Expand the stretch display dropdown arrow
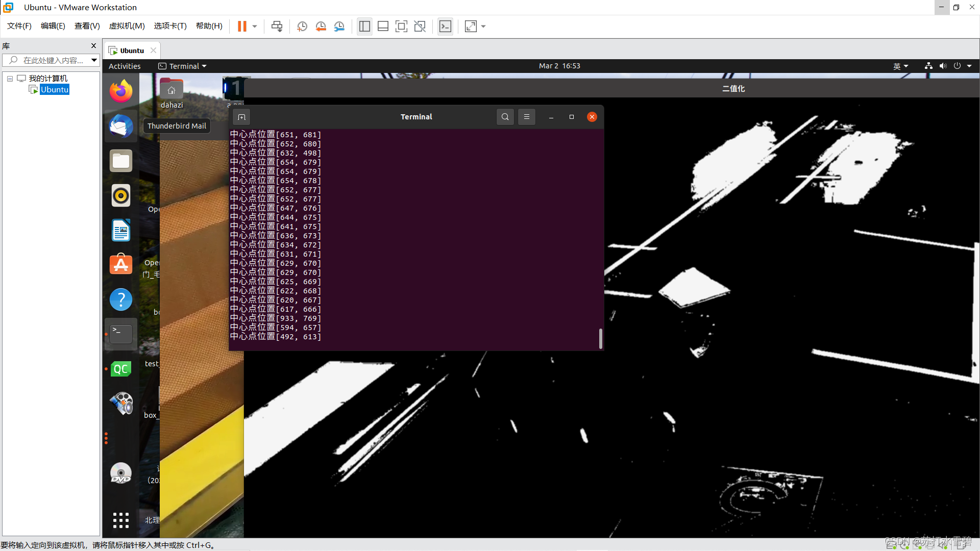 [x=483, y=26]
